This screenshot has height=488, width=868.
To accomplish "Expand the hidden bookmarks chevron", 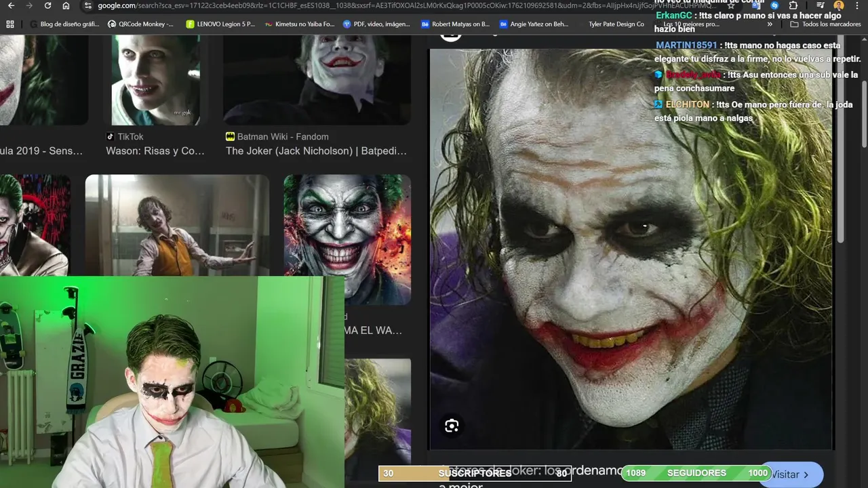I will click(770, 24).
